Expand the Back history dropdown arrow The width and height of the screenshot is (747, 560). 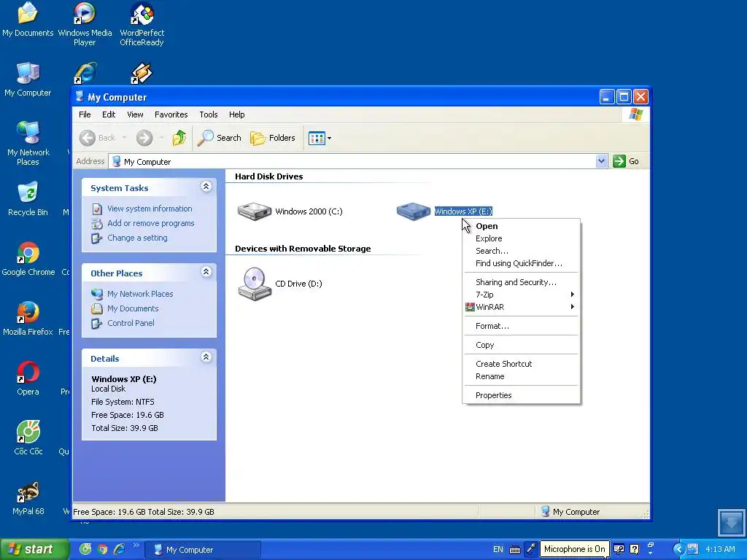(x=124, y=138)
